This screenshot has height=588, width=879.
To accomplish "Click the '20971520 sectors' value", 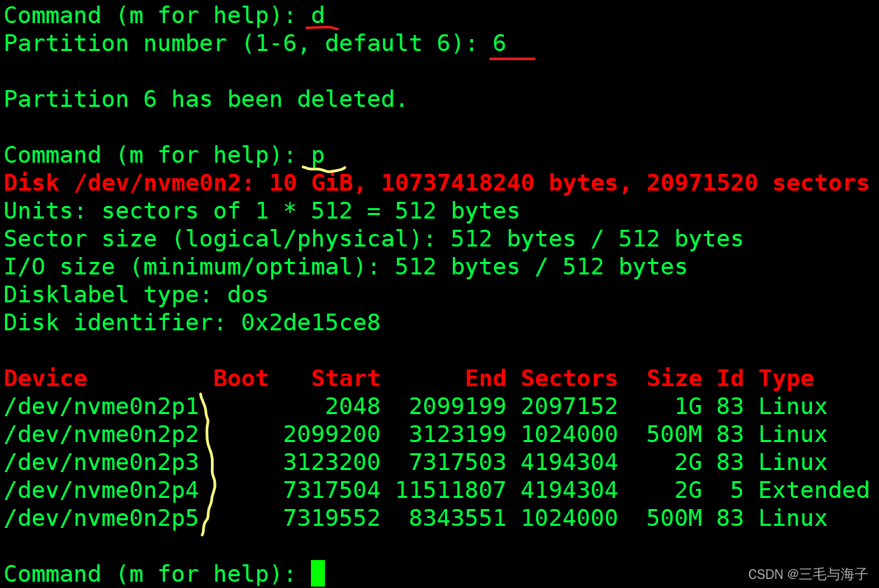I will (x=758, y=183).
